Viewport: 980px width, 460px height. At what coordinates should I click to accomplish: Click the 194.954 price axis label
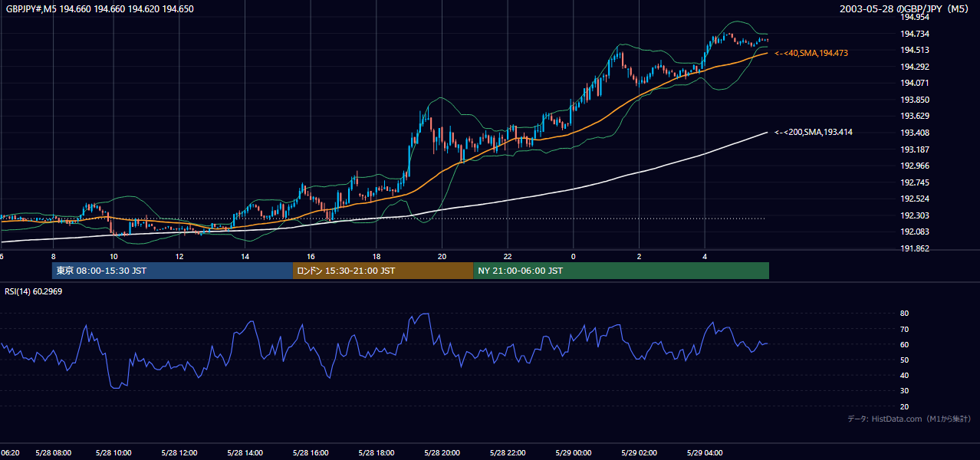point(915,17)
